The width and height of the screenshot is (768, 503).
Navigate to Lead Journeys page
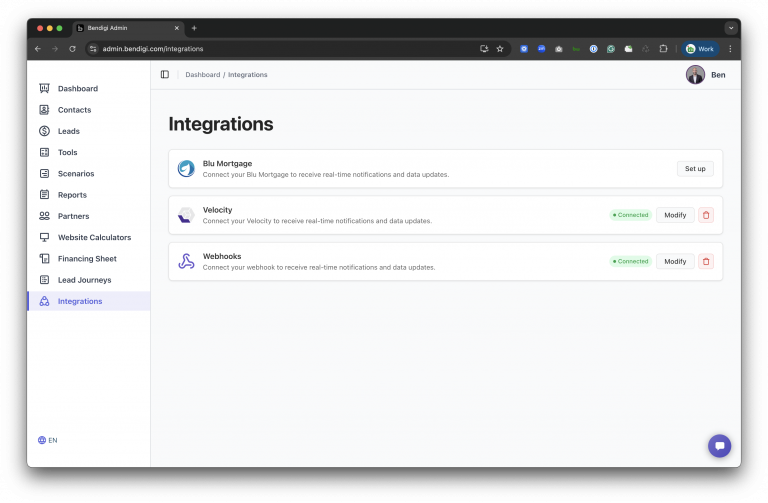click(84, 280)
